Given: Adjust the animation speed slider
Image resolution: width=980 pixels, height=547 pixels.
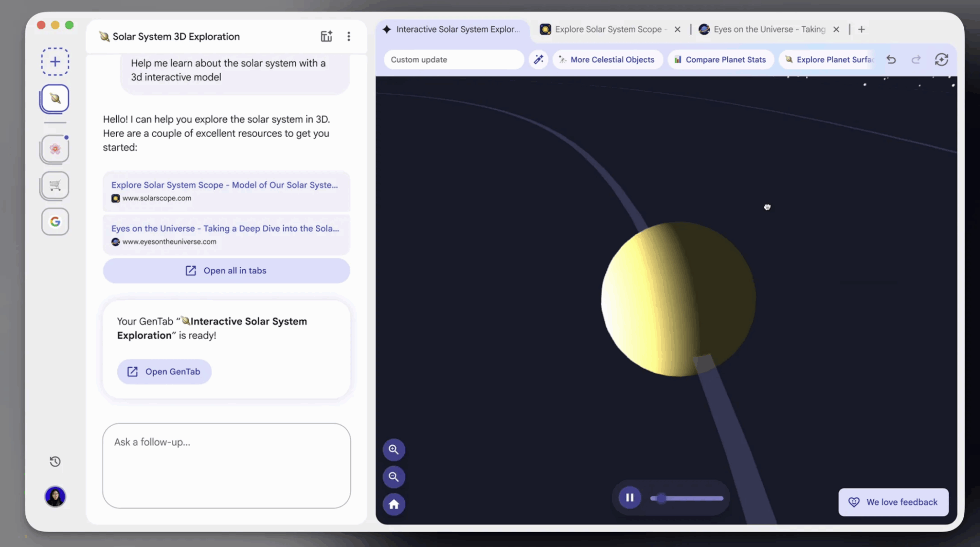Looking at the screenshot, I should coord(687,498).
